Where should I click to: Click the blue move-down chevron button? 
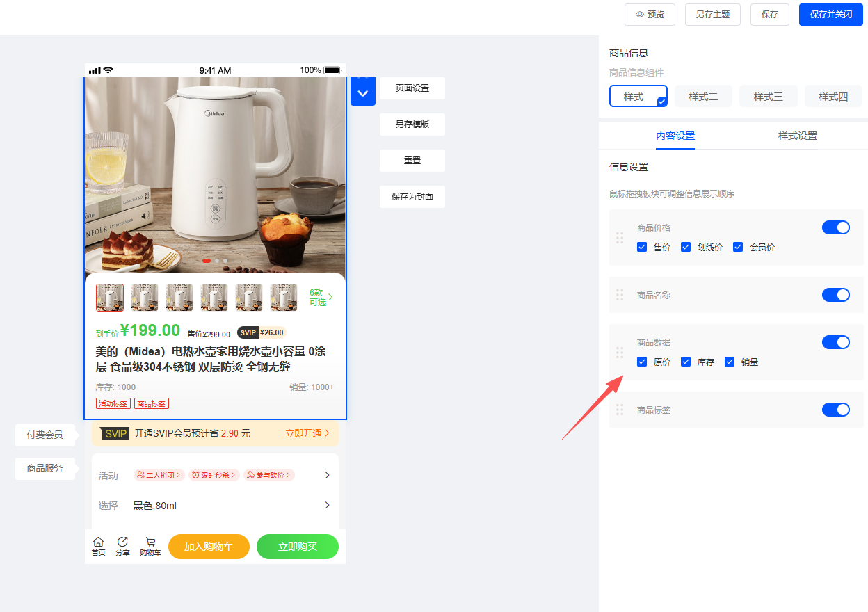[362, 92]
